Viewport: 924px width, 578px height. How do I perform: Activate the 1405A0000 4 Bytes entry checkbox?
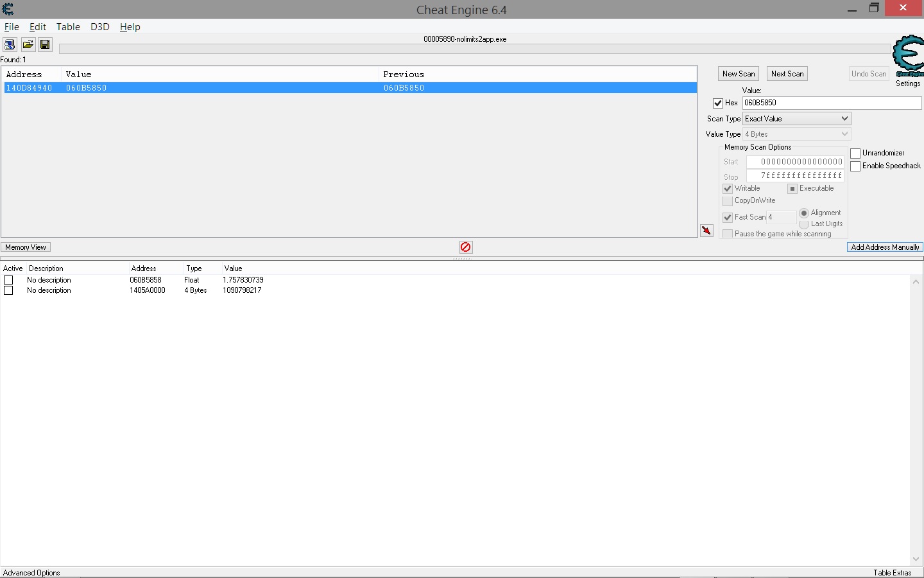tap(8, 290)
